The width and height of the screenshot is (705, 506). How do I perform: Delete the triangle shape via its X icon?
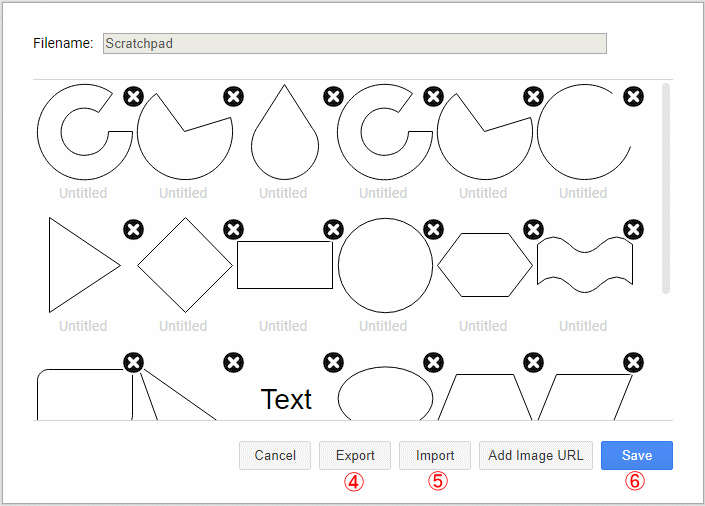pos(133,230)
